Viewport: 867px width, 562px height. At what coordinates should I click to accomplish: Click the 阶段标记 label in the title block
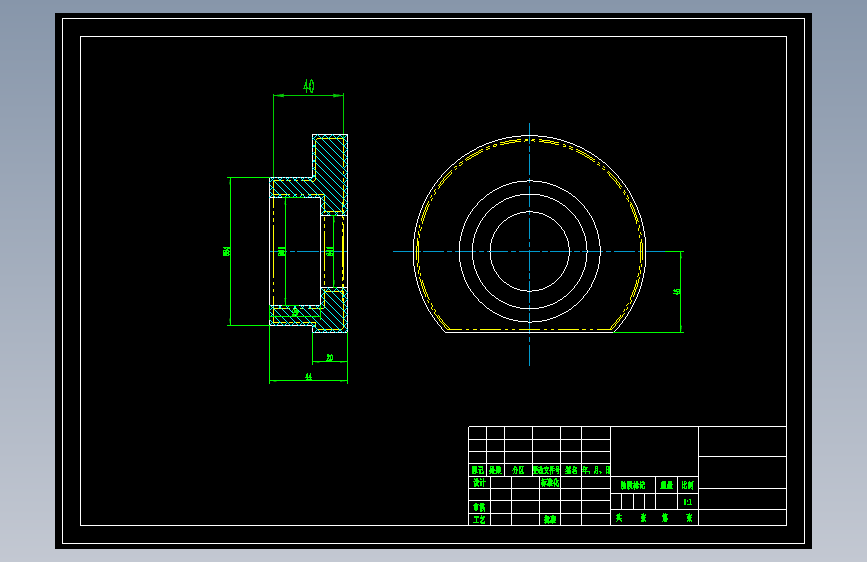pyautogui.click(x=633, y=485)
